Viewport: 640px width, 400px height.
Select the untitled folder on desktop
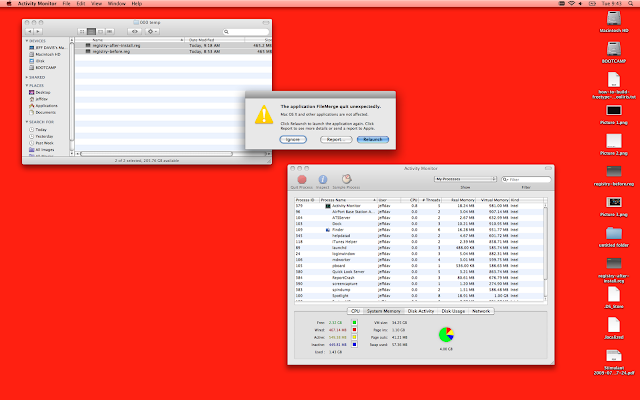[x=614, y=233]
